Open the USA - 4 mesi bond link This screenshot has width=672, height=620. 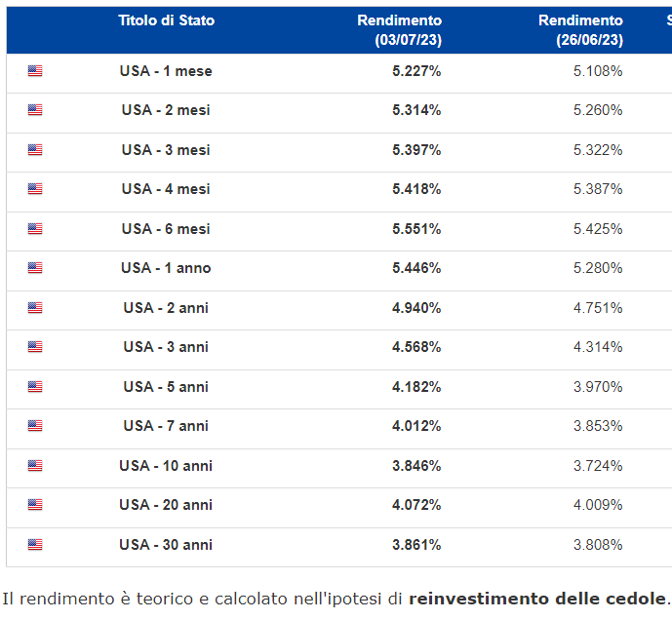click(166, 189)
